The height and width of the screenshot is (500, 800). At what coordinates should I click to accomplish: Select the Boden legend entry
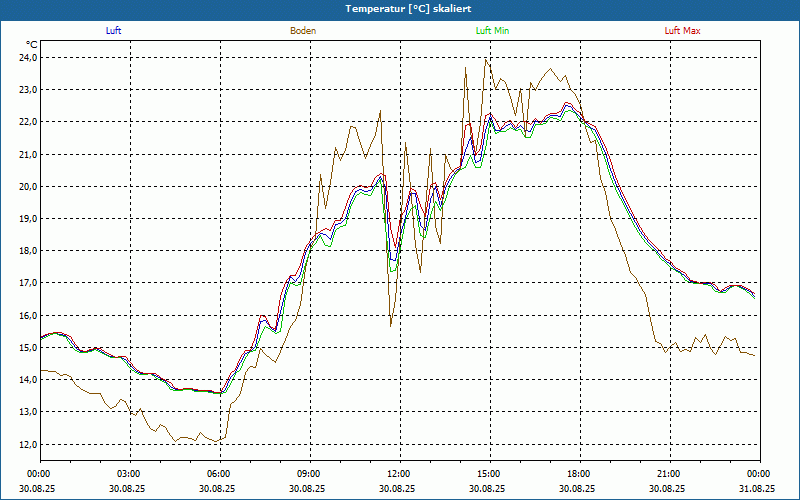303,31
